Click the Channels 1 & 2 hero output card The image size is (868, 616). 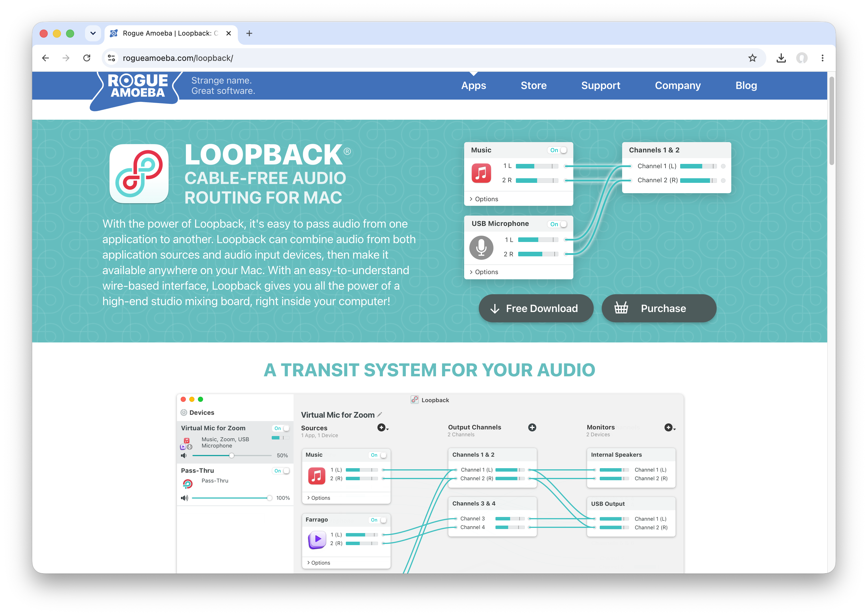pos(676,167)
